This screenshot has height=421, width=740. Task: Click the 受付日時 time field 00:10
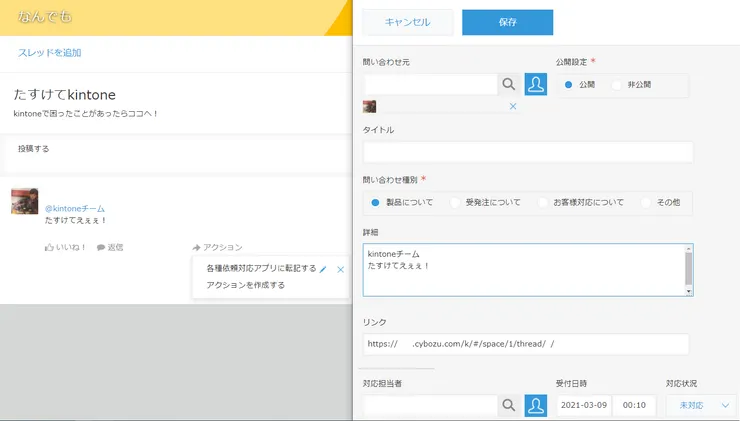[x=634, y=405]
